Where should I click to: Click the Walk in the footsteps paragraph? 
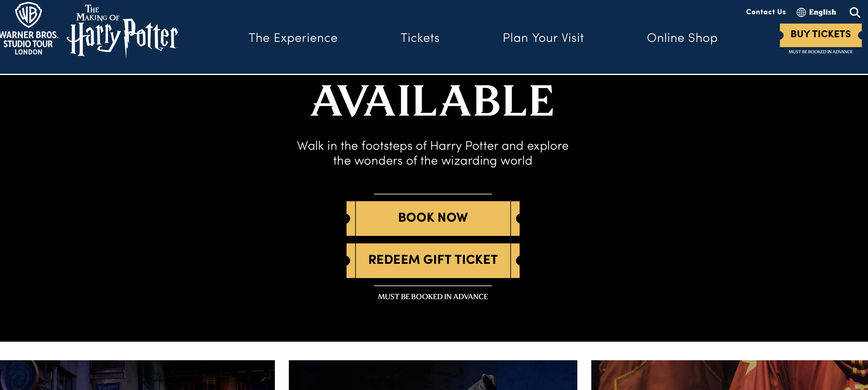[x=433, y=153]
